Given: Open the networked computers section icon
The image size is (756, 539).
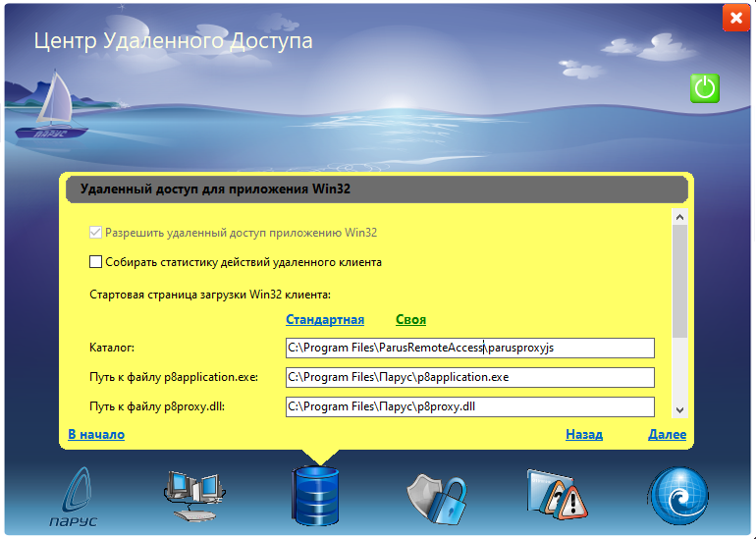Looking at the screenshot, I should click(194, 497).
